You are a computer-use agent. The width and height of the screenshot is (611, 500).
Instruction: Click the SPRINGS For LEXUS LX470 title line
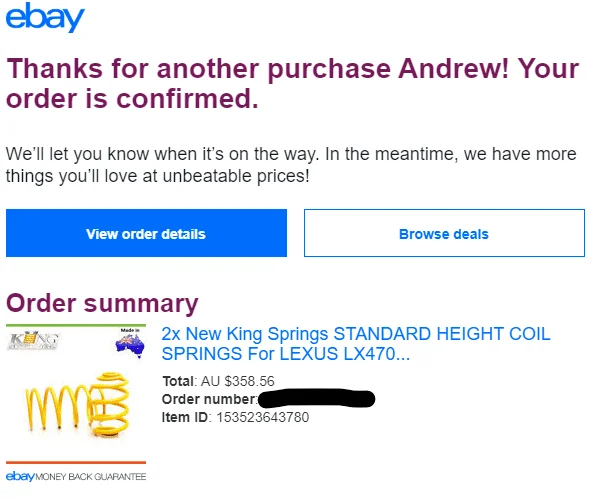click(286, 354)
